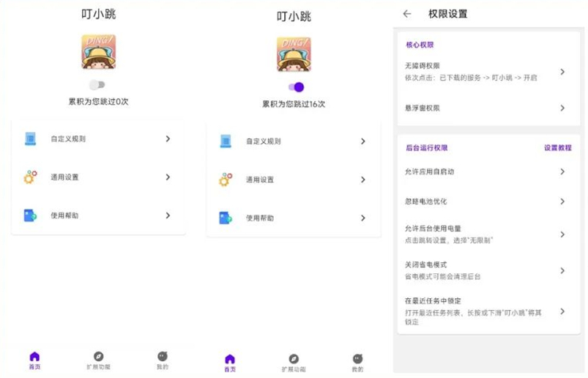Open the 关闭省电模式 chevron
This screenshot has width=588, height=378.
562,271
